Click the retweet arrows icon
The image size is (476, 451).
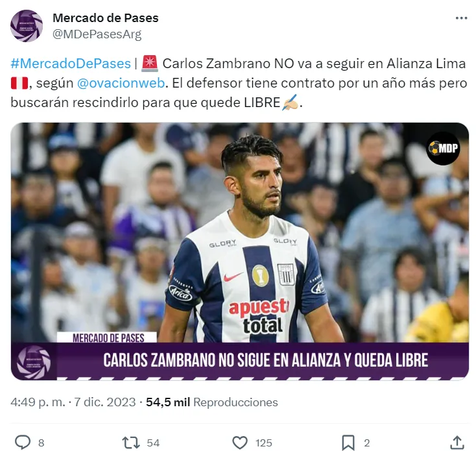(x=130, y=443)
